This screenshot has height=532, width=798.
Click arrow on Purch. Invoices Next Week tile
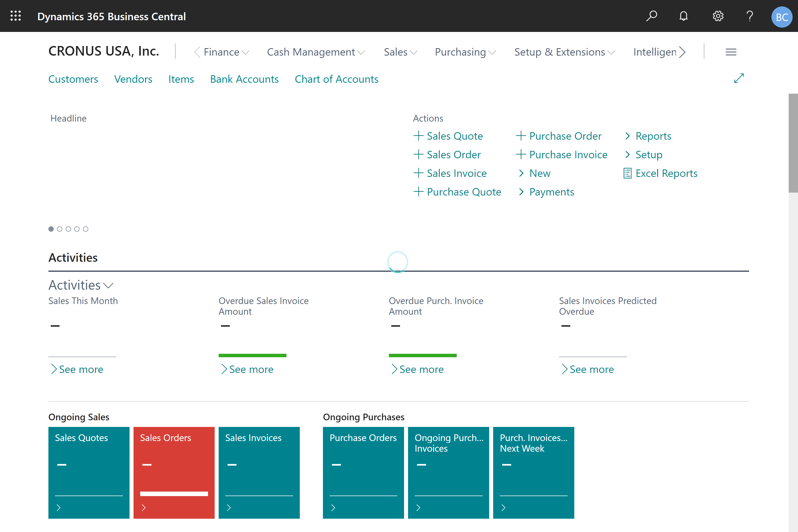coord(504,508)
